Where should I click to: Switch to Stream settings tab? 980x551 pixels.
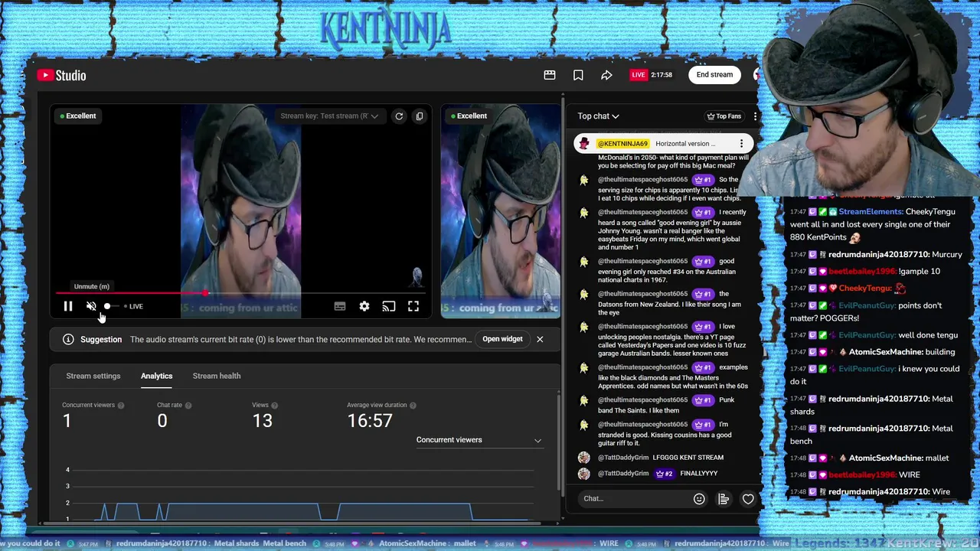click(93, 376)
